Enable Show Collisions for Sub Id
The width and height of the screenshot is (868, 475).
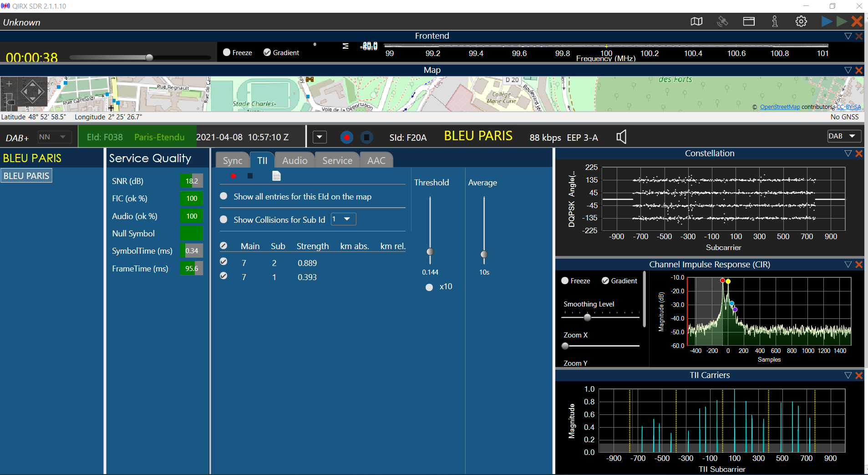click(x=223, y=220)
